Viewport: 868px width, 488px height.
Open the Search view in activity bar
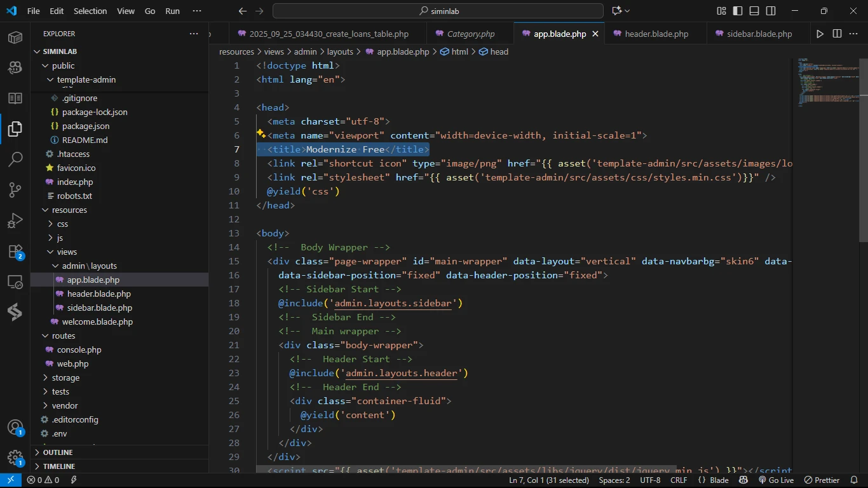coord(15,159)
